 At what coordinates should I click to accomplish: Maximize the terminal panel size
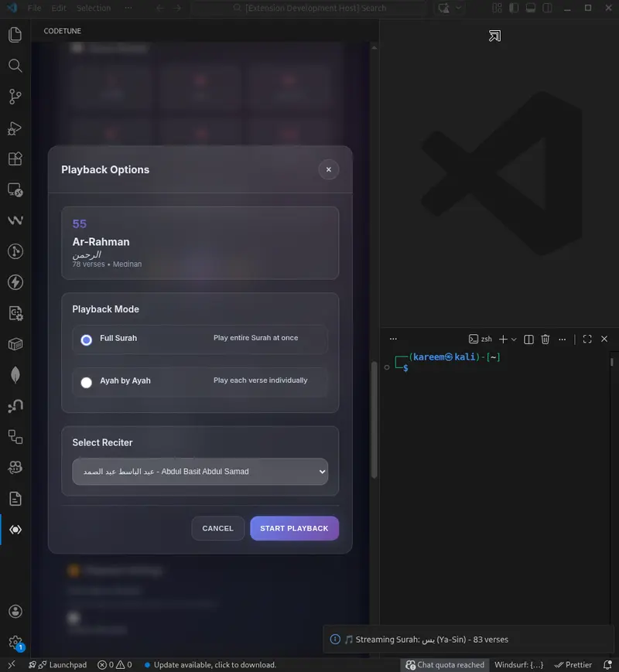[587, 339]
